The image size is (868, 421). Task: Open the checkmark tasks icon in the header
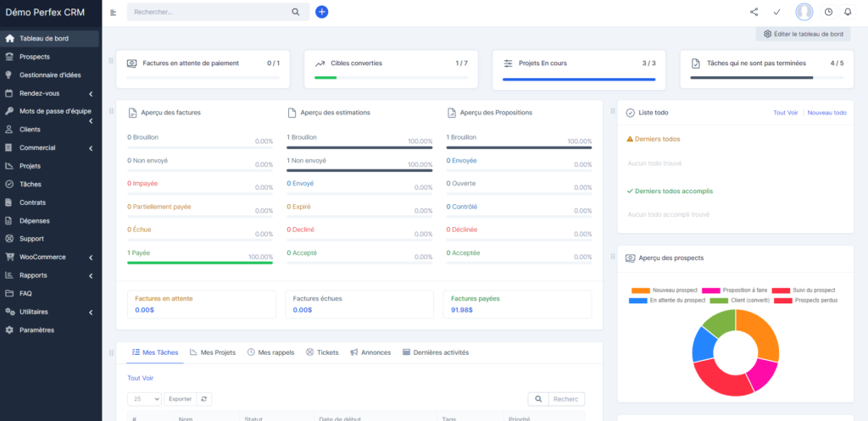coord(776,12)
